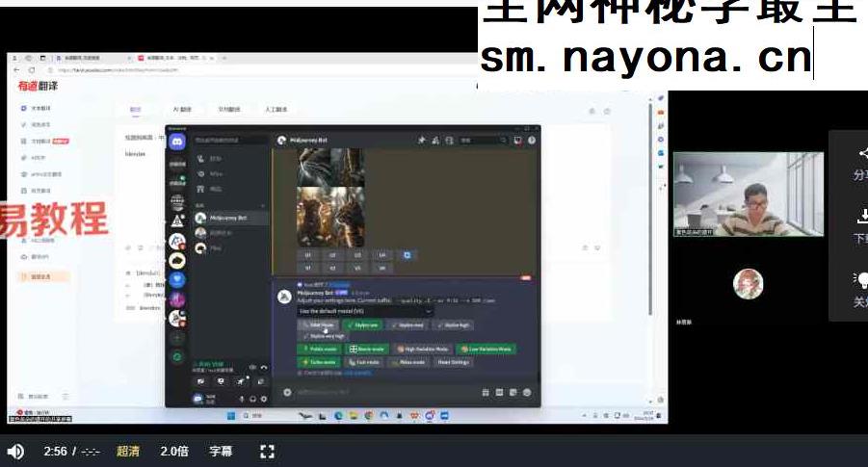The height and width of the screenshot is (467, 868).
Task: Switch to the 人工翻译 tab in Youdao
Action: pyautogui.click(x=276, y=110)
